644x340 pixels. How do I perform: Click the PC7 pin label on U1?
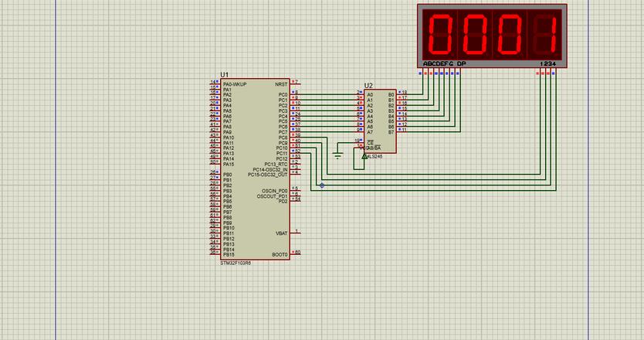pos(283,132)
